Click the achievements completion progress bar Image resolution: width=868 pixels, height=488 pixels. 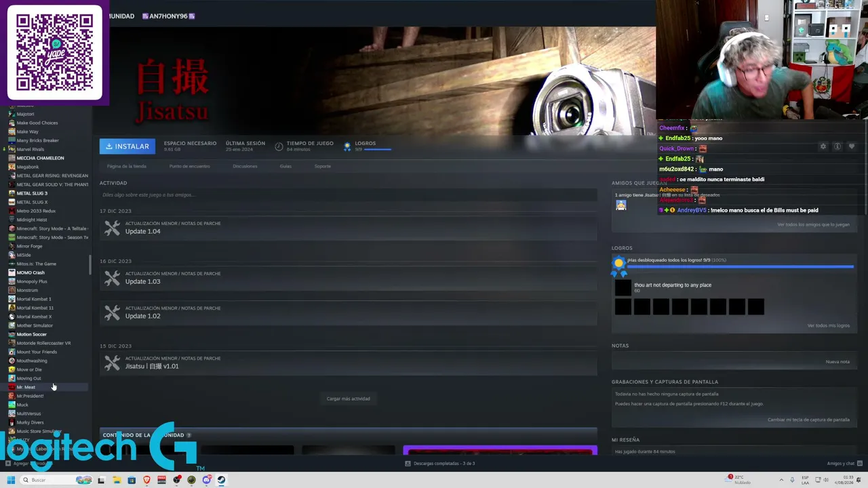740,267
